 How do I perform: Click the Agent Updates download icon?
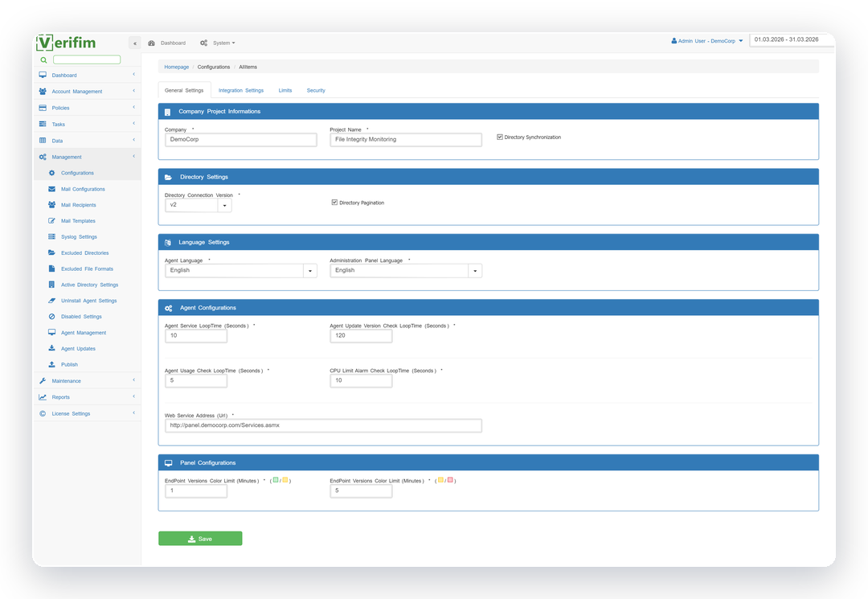tap(51, 348)
